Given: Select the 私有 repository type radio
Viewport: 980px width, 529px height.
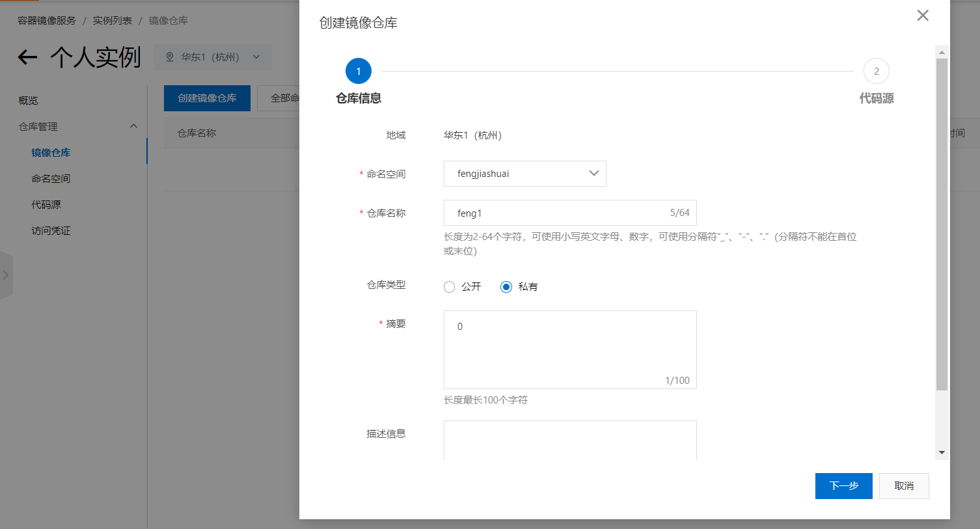Looking at the screenshot, I should click(506, 287).
